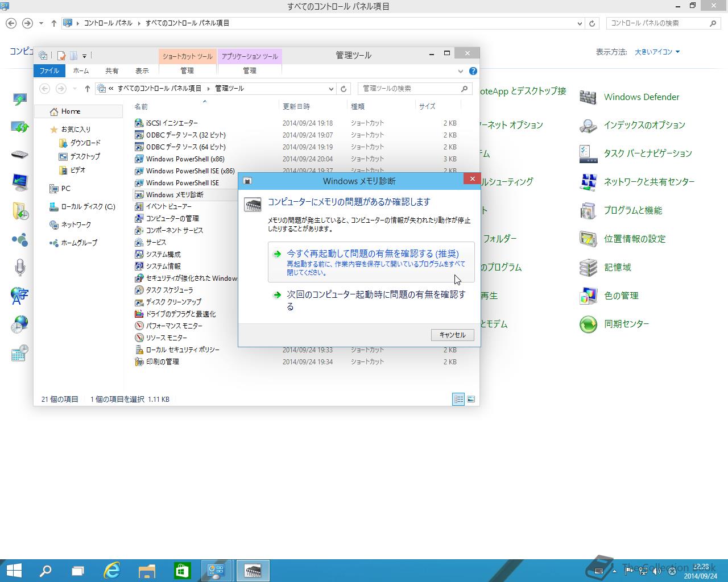Click the speech recognition microphone icon in Control Panel
Image resolution: width=728 pixels, height=582 pixels.
pyautogui.click(x=20, y=268)
